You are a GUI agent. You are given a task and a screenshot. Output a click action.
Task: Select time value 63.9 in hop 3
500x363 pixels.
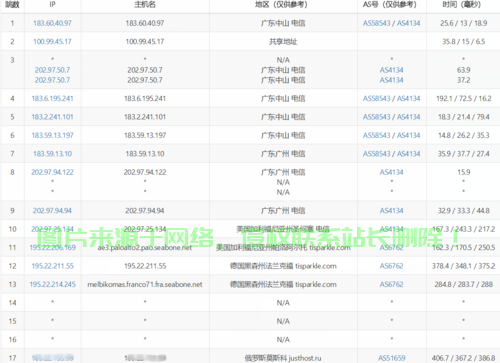pyautogui.click(x=463, y=70)
